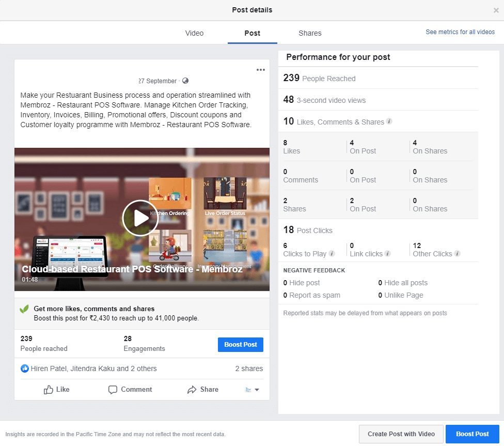
Task: Open the page identity selector dropdown
Action: [253, 390]
